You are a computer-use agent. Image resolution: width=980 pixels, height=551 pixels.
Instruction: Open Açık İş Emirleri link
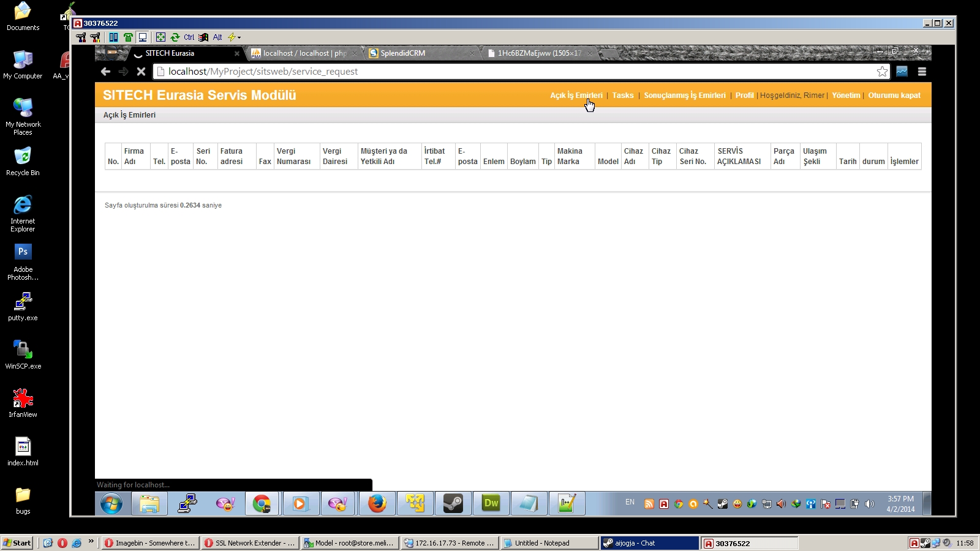tap(576, 96)
